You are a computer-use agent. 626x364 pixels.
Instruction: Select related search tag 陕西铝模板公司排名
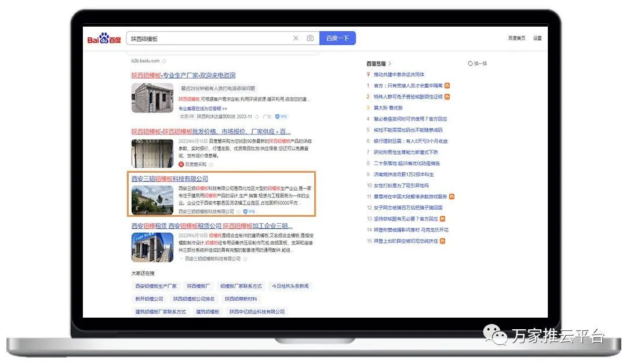(x=194, y=299)
